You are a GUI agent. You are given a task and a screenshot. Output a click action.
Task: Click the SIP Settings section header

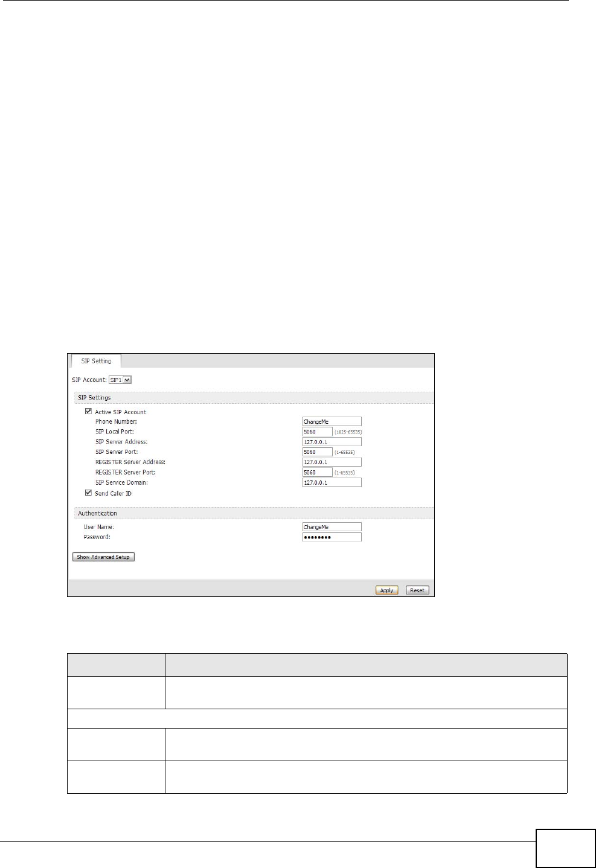pyautogui.click(x=253, y=398)
